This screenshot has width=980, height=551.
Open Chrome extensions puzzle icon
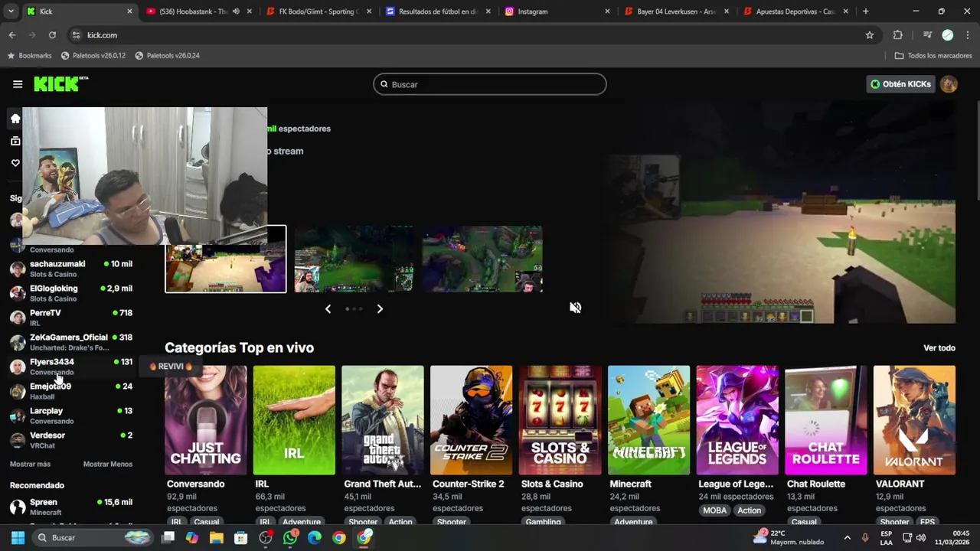tap(897, 35)
